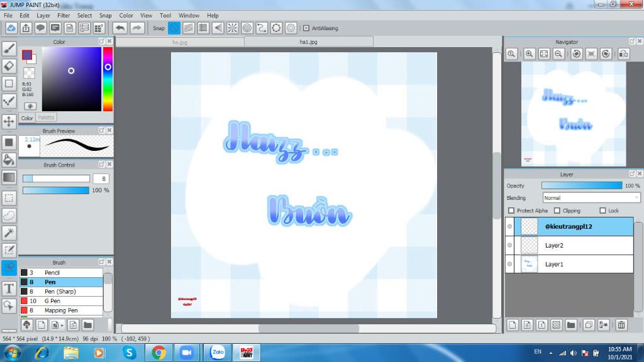644x362 pixels.
Task: Hide Layer1 visibility
Action: (x=509, y=264)
